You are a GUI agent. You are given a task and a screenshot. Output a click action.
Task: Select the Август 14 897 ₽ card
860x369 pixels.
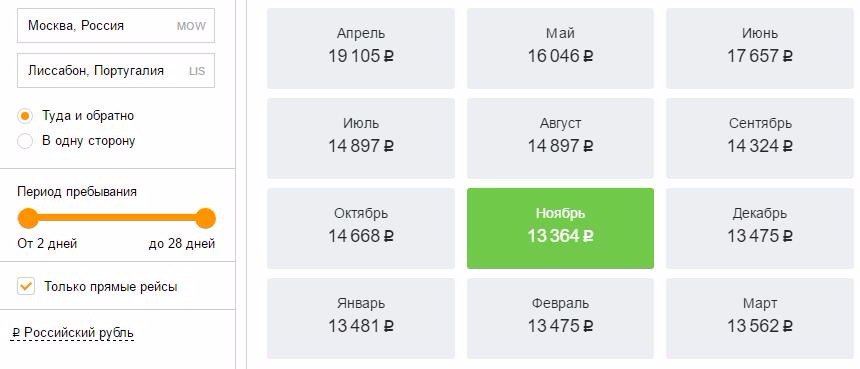[560, 138]
